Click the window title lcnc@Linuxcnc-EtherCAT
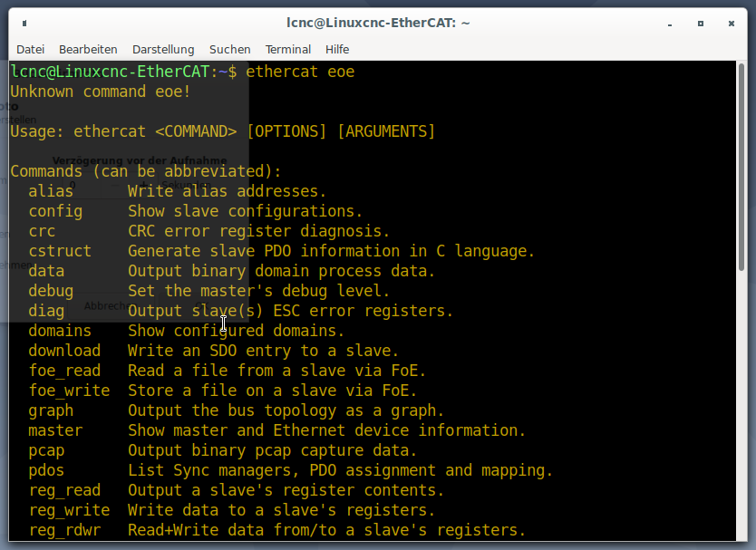 378,23
